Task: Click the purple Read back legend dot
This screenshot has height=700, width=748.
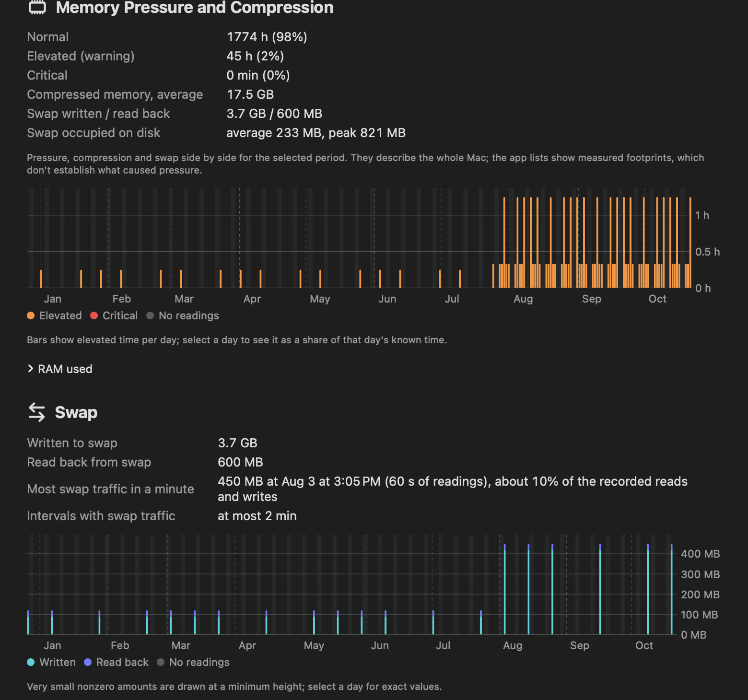Action: pos(88,662)
